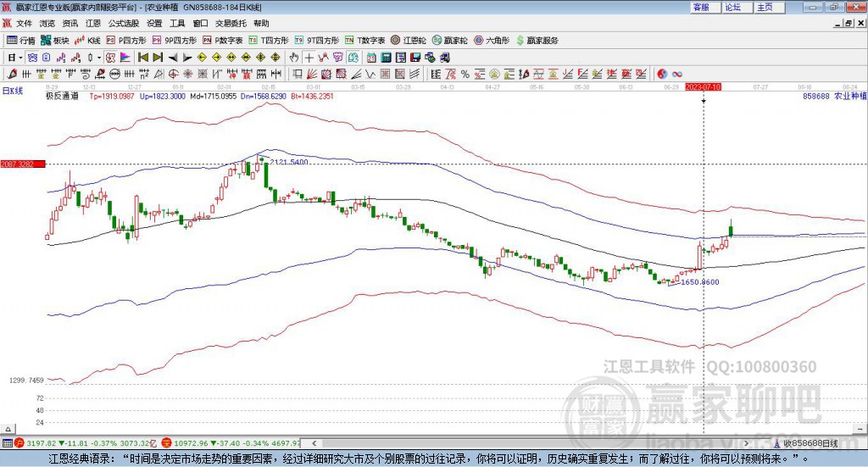Open the 板块 sector view
Screen dimensions: 868x467
click(54, 41)
